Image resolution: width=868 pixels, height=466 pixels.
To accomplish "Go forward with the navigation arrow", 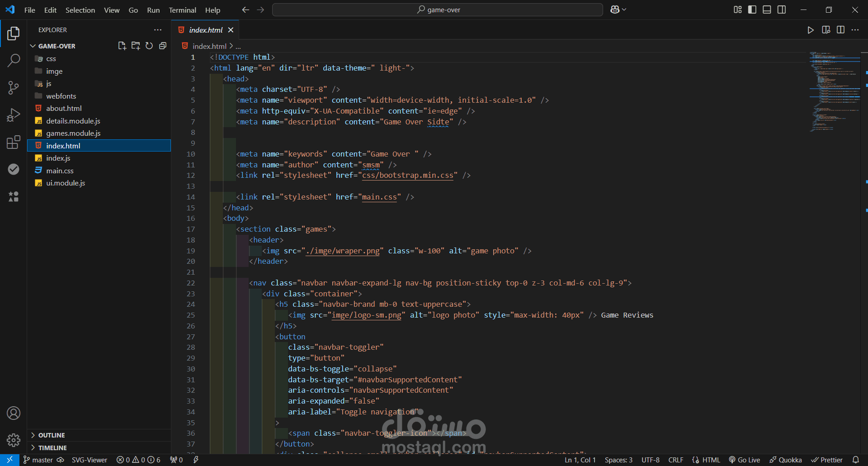I will point(260,10).
